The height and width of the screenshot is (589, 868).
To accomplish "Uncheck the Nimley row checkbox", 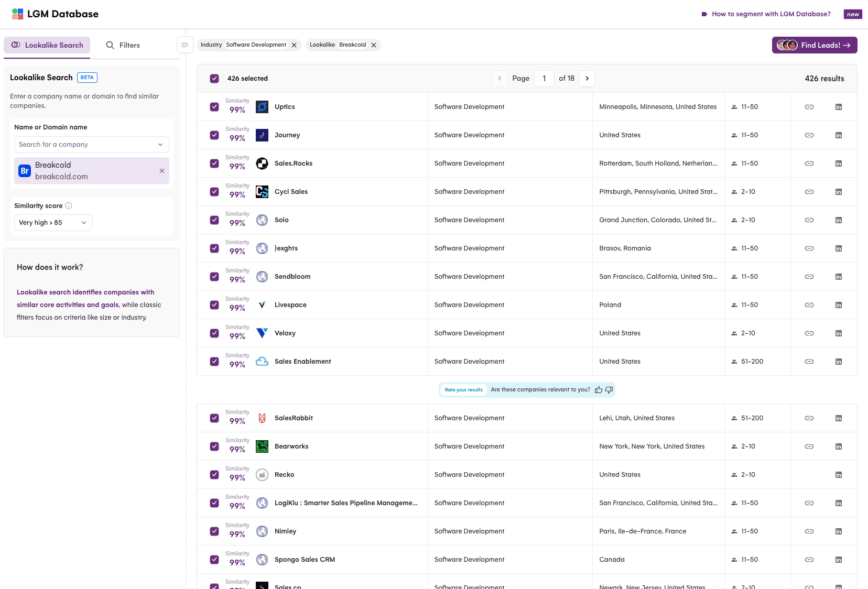I will 214,531.
